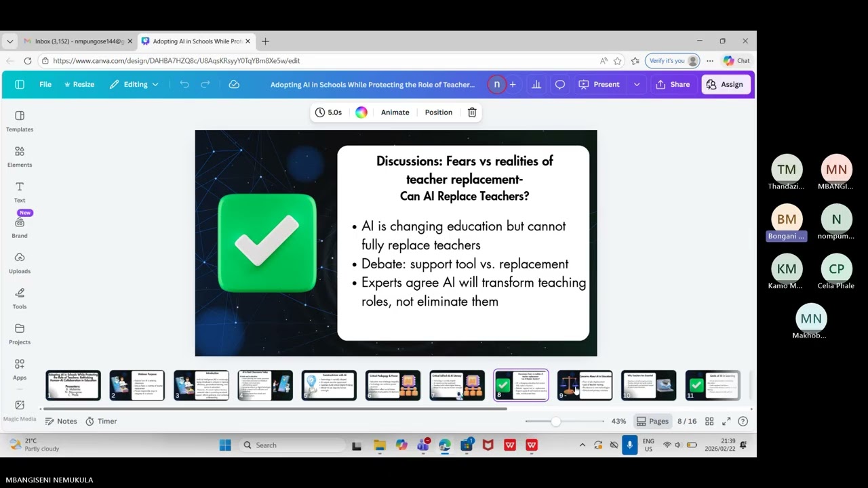Image resolution: width=868 pixels, height=488 pixels.
Task: Open a new browser tab
Action: 265,41
